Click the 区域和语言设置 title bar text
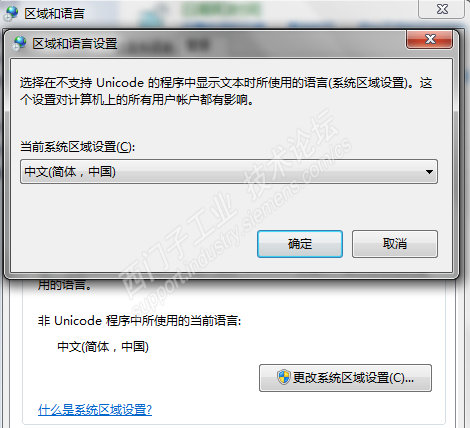 click(x=75, y=44)
